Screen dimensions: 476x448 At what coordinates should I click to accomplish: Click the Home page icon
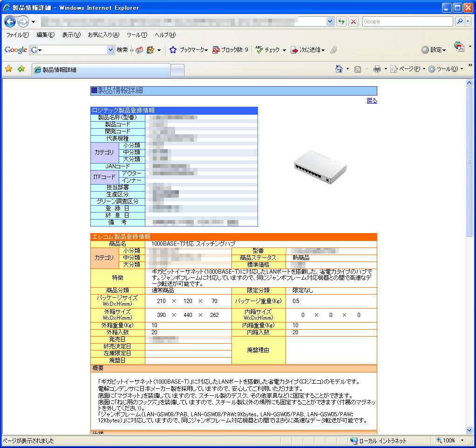click(x=339, y=69)
